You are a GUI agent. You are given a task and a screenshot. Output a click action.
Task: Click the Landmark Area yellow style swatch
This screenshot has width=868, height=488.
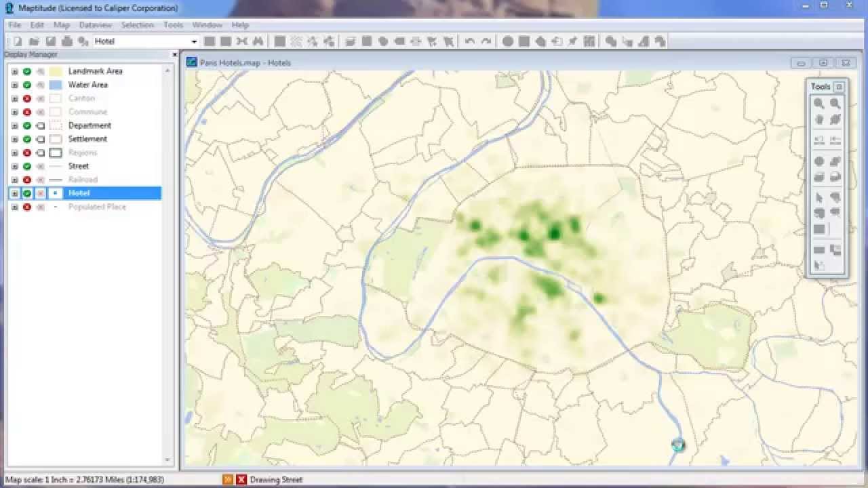[56, 71]
